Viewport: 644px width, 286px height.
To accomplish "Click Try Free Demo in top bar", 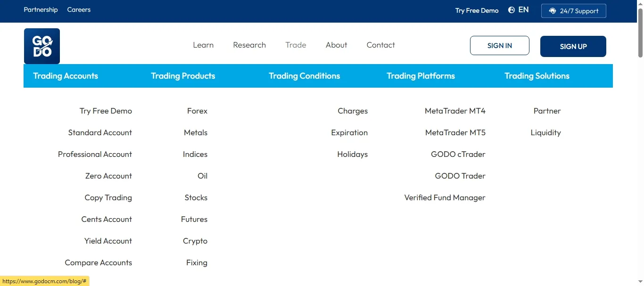I will (x=477, y=10).
